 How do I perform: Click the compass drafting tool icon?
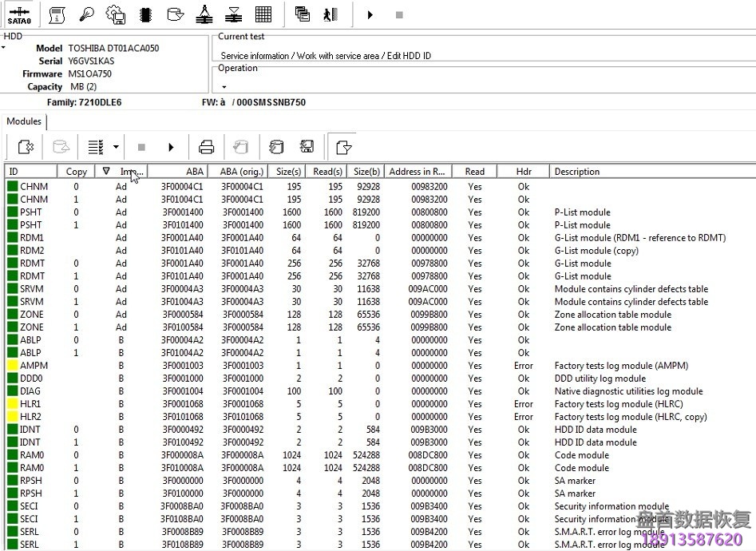point(204,14)
